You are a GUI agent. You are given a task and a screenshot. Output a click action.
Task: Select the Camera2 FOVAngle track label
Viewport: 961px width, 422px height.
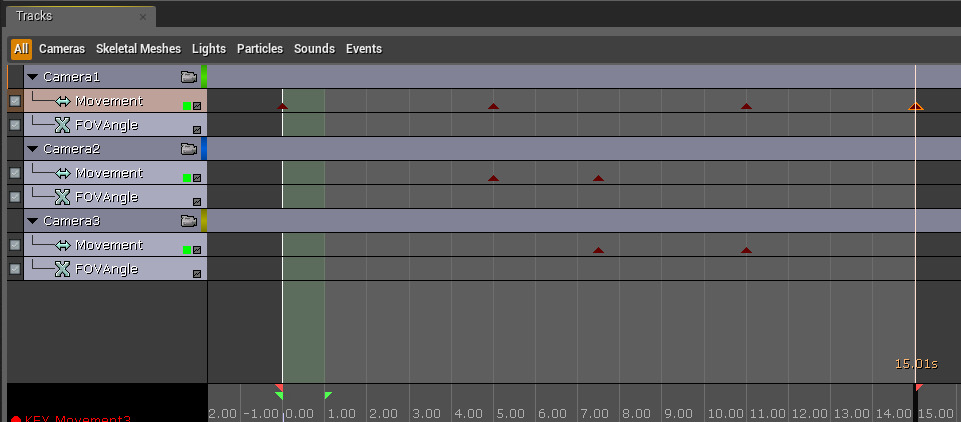[x=107, y=197]
